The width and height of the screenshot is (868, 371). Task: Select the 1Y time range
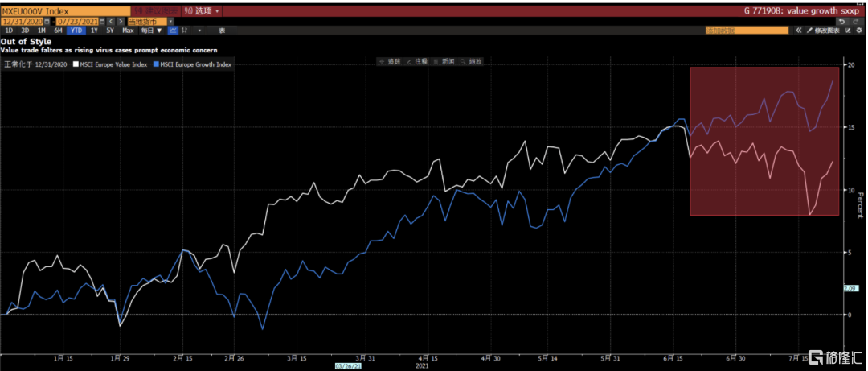pos(94,31)
